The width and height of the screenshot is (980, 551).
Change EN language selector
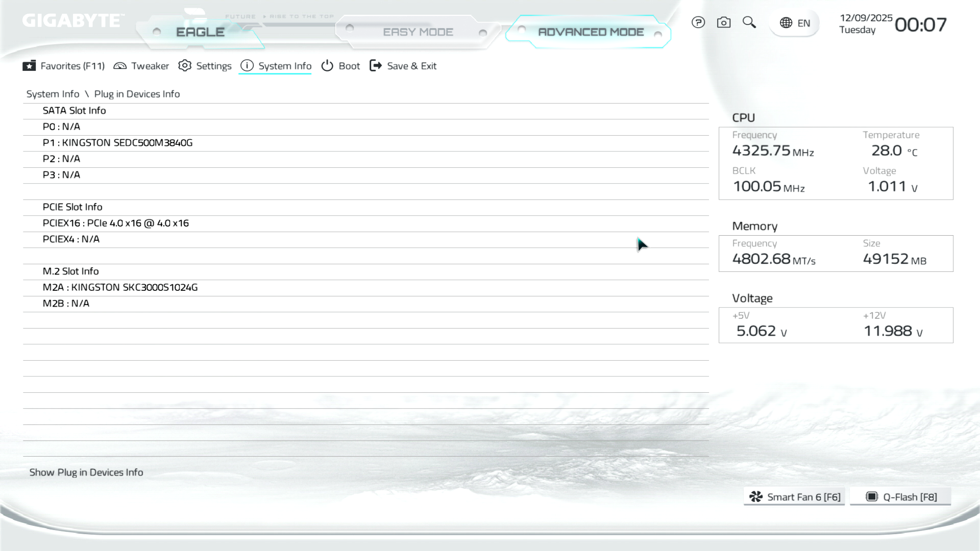(x=803, y=23)
